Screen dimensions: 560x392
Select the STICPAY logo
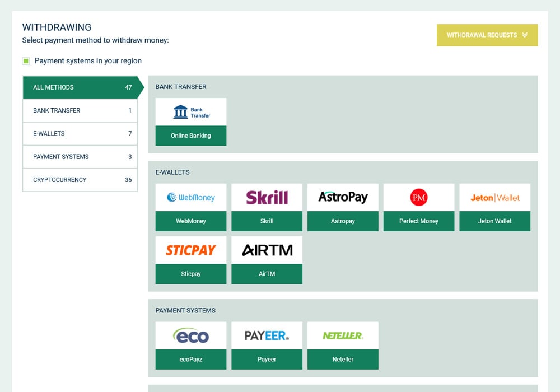pyautogui.click(x=191, y=250)
